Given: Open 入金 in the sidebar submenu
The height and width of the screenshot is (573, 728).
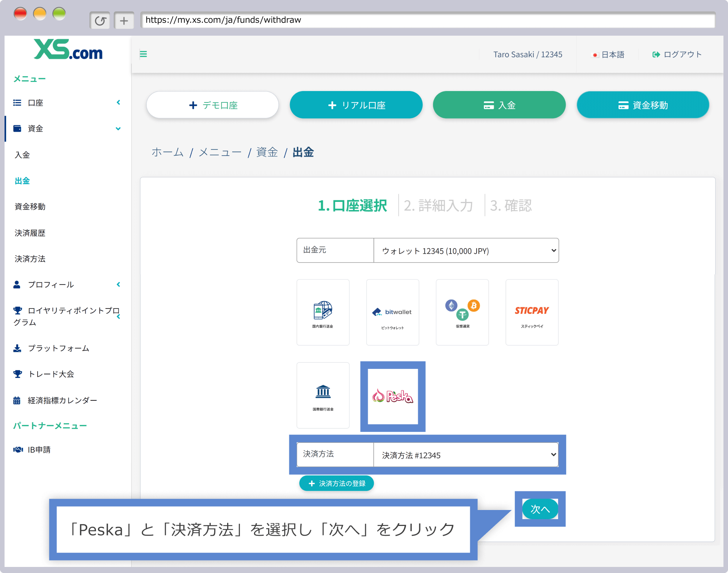Looking at the screenshot, I should click(x=22, y=155).
